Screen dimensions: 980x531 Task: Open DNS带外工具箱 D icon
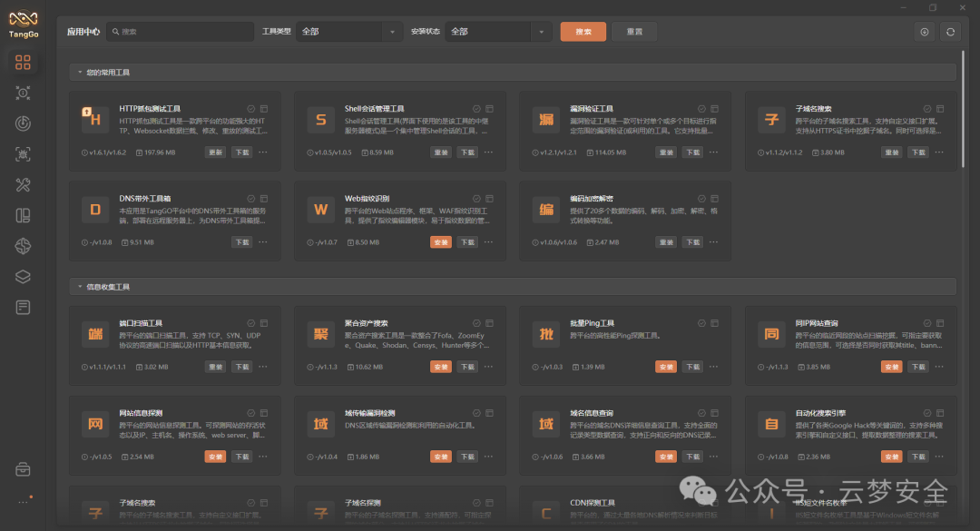click(x=95, y=209)
